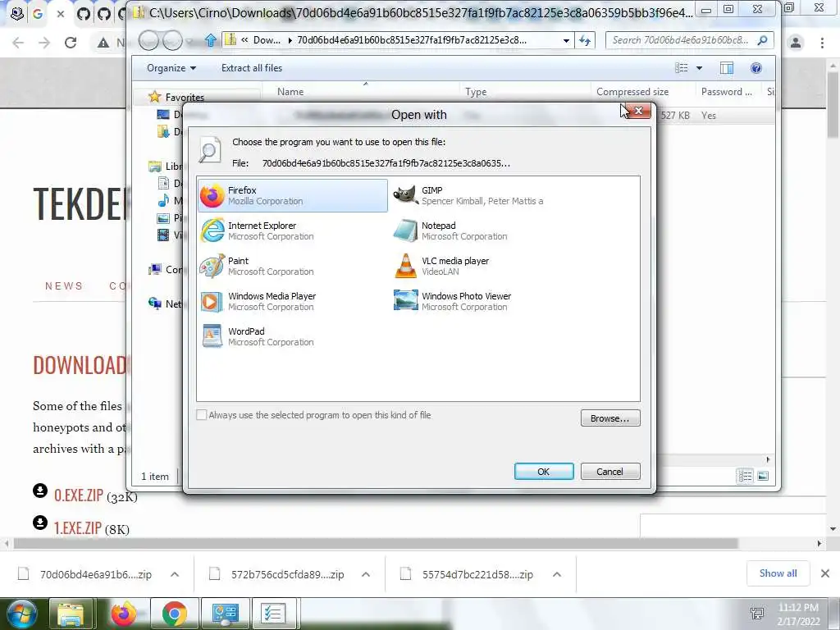The image size is (840, 630).
Task: Sort by the Name column header
Action: coord(290,92)
